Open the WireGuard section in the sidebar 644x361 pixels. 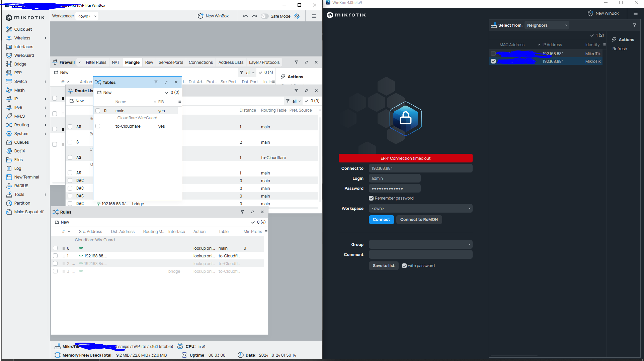[x=24, y=55]
